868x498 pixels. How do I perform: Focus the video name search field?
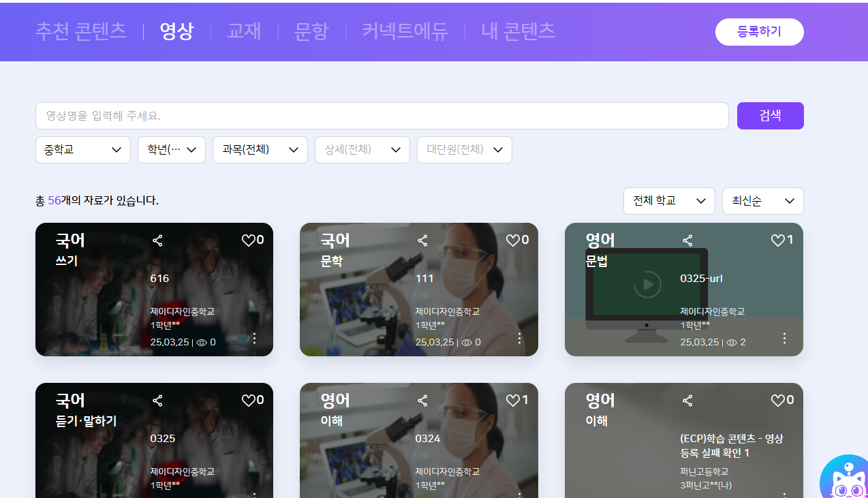click(x=382, y=116)
